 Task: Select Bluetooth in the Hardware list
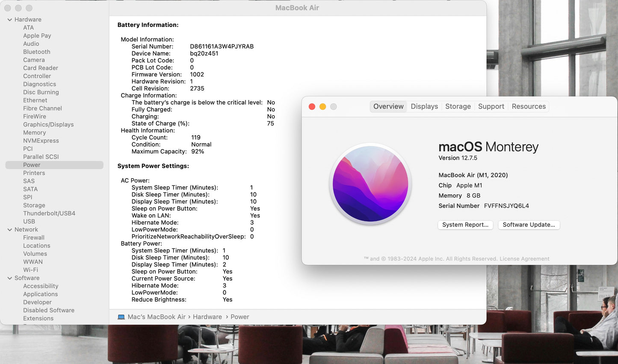tap(37, 52)
